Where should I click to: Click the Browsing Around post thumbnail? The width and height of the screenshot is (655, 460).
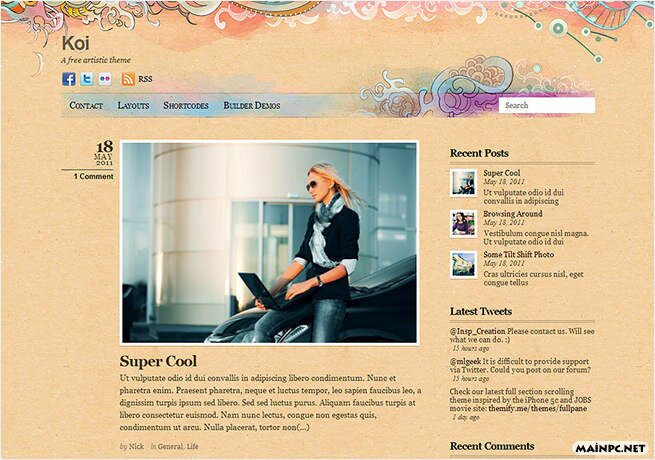click(x=463, y=224)
